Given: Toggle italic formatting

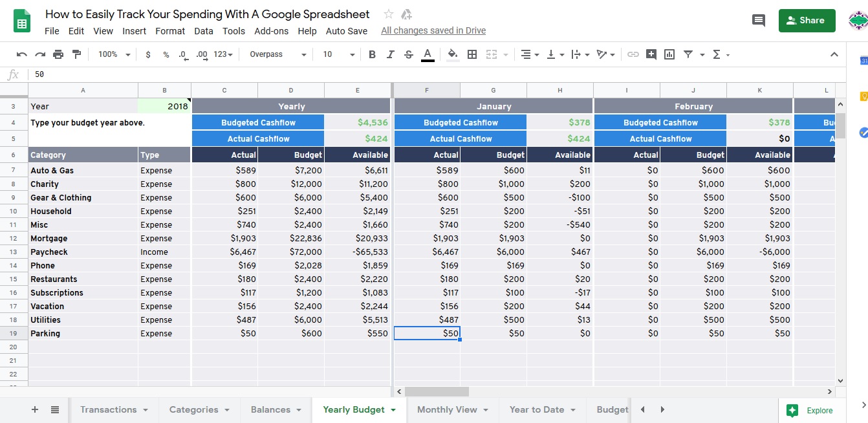Looking at the screenshot, I should 390,54.
